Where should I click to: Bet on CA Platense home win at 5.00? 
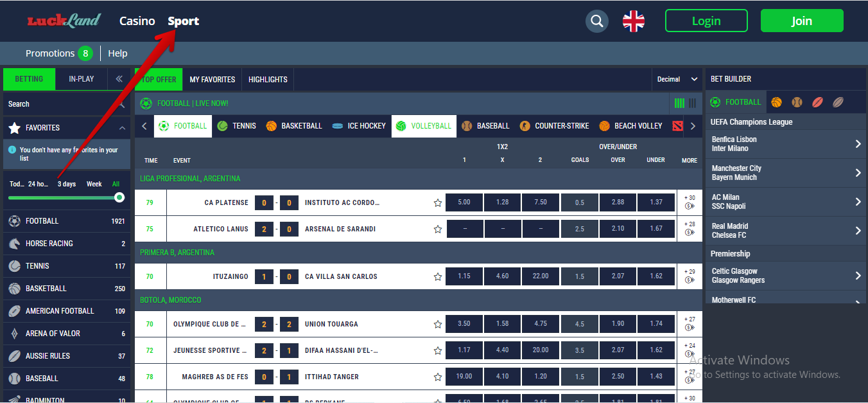pyautogui.click(x=464, y=202)
